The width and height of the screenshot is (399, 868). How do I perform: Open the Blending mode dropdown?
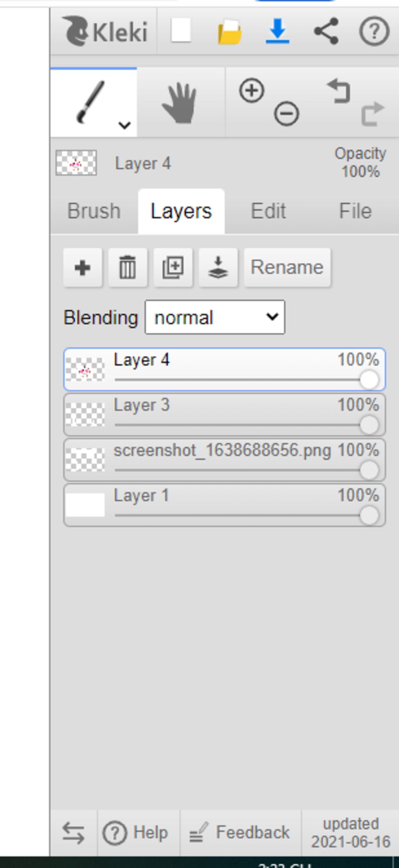215,317
